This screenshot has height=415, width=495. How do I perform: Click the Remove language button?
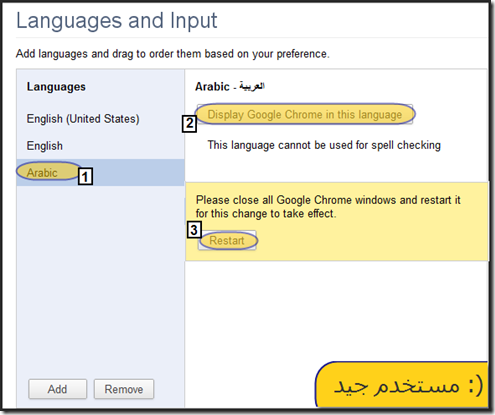click(124, 389)
